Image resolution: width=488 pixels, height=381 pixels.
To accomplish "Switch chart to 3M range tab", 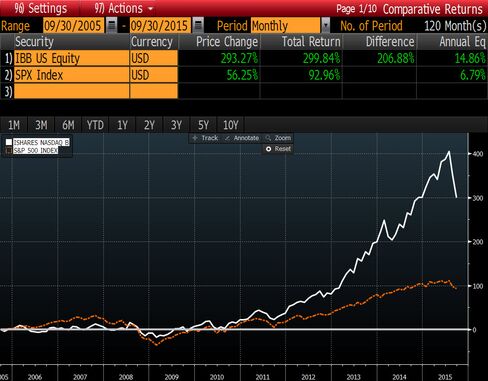I will [x=41, y=125].
